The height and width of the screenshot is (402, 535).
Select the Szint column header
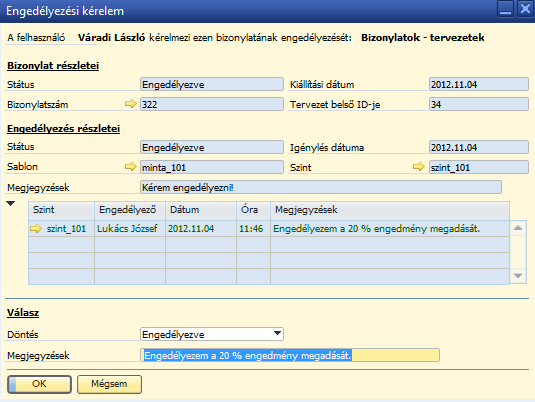click(x=61, y=210)
